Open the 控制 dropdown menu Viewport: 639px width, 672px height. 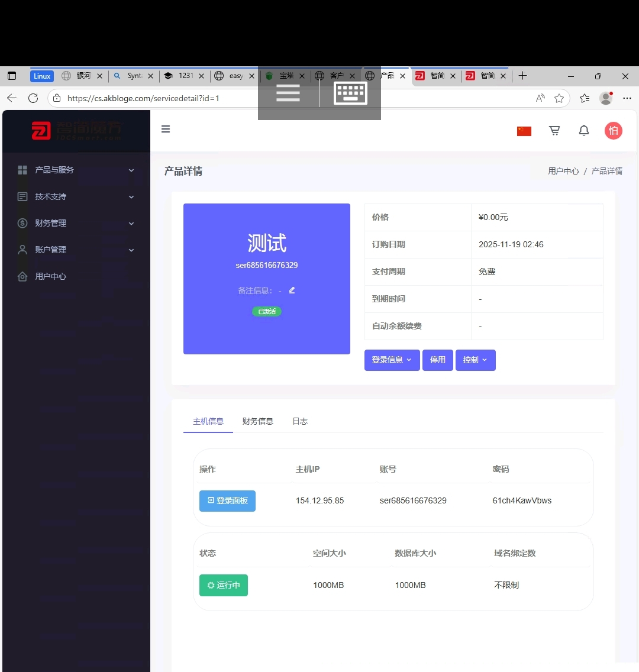pyautogui.click(x=475, y=360)
